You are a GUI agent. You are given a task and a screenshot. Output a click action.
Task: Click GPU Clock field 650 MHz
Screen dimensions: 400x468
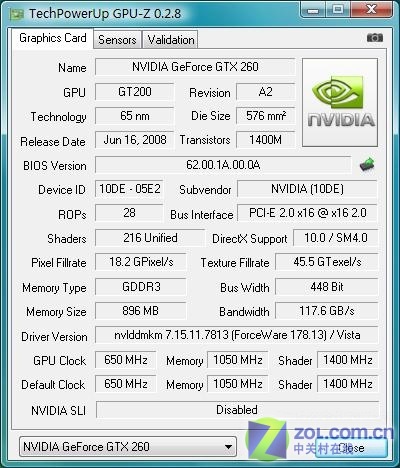point(126,360)
